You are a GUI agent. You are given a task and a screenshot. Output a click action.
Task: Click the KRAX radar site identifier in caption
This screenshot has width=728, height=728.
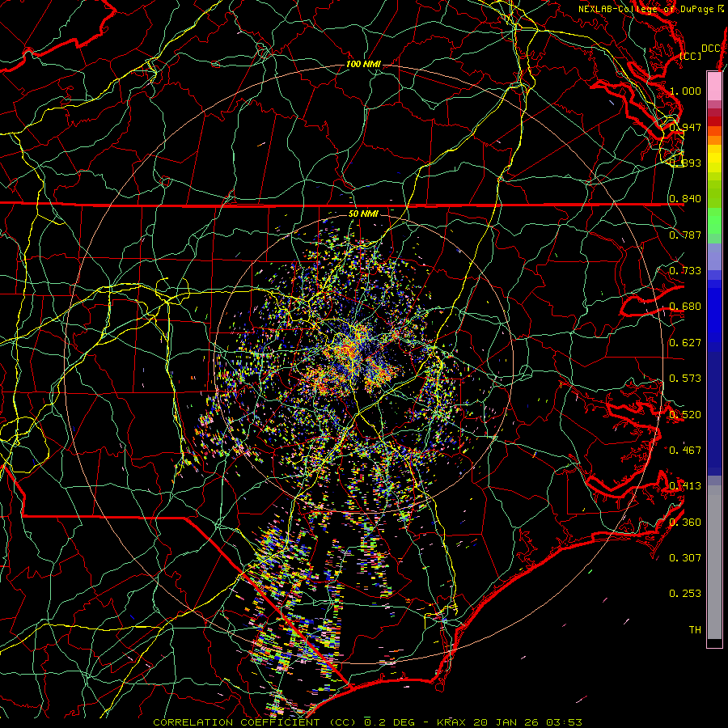pyautogui.click(x=451, y=722)
